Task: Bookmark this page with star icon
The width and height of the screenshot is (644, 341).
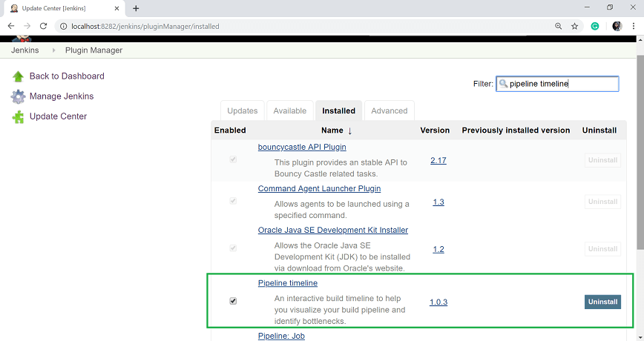Action: tap(575, 26)
